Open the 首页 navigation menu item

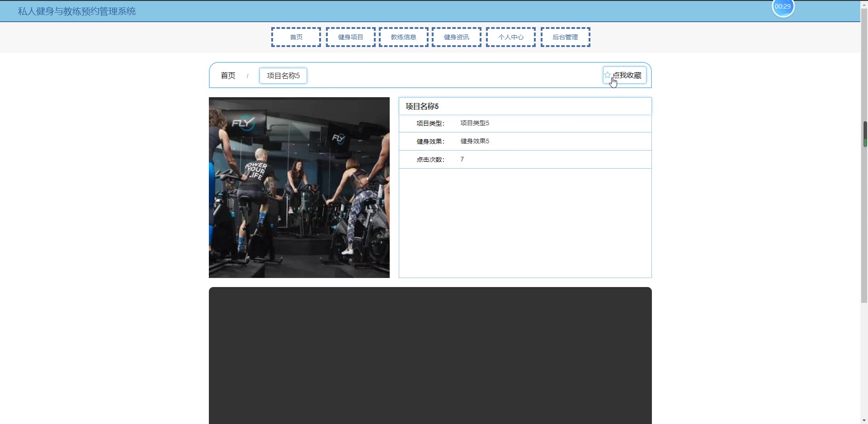pyautogui.click(x=296, y=37)
